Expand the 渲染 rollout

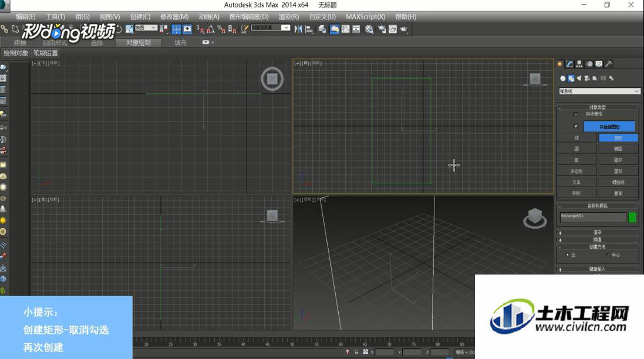(598, 232)
